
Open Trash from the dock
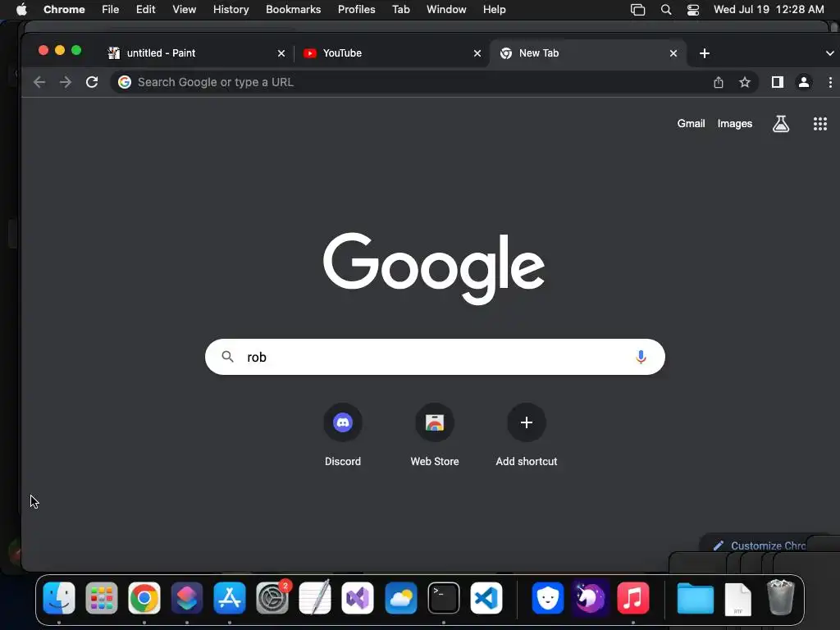tap(781, 597)
